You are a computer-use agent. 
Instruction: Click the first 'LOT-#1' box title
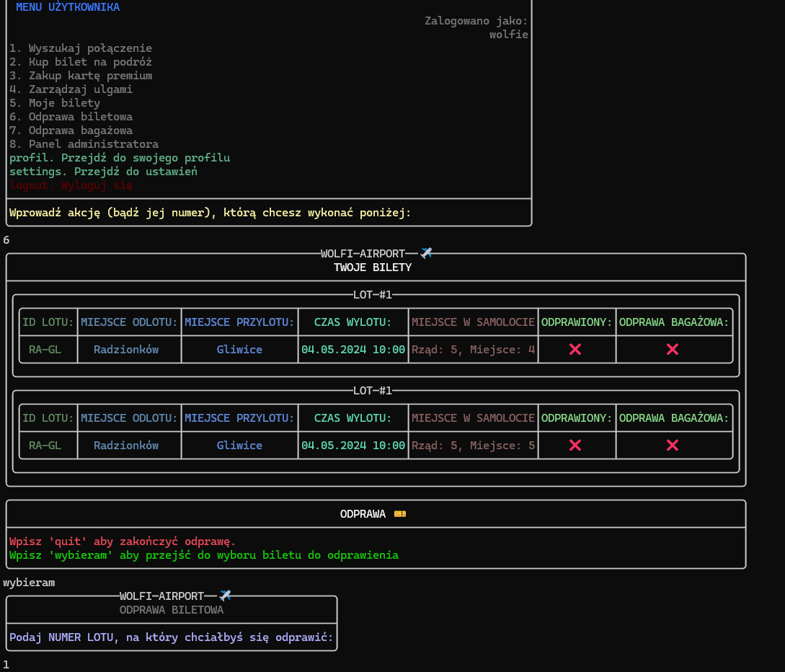[x=373, y=294]
